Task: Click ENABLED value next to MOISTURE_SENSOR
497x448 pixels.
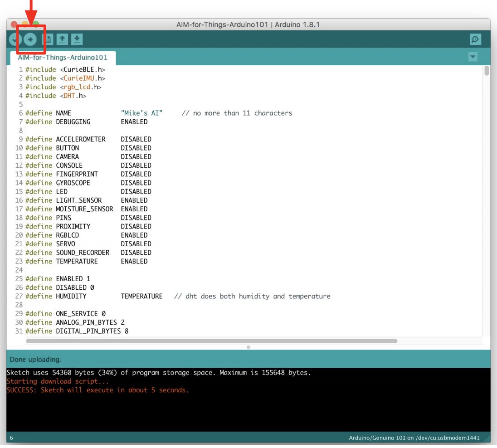Action: pos(134,209)
